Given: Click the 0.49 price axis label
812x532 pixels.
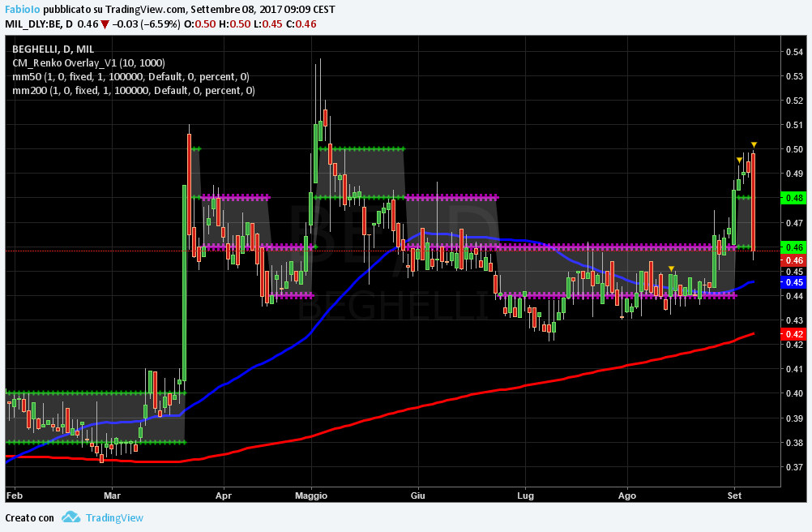Looking at the screenshot, I should tap(794, 174).
